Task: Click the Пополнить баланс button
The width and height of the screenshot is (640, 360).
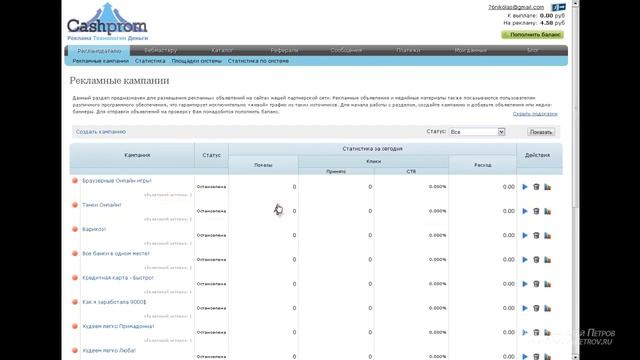Action: coord(533,35)
